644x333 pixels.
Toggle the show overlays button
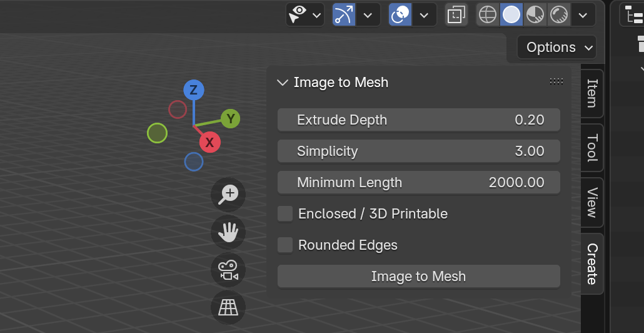[x=400, y=15]
